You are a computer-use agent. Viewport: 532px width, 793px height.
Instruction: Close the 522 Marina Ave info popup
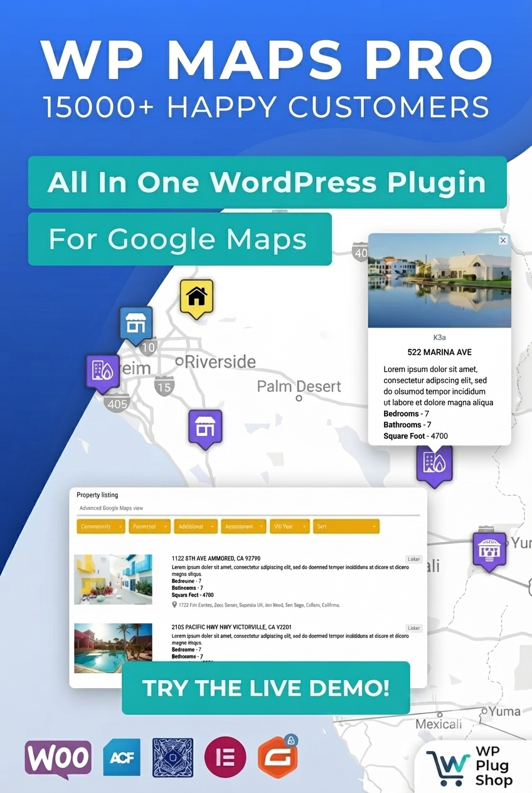[503, 240]
